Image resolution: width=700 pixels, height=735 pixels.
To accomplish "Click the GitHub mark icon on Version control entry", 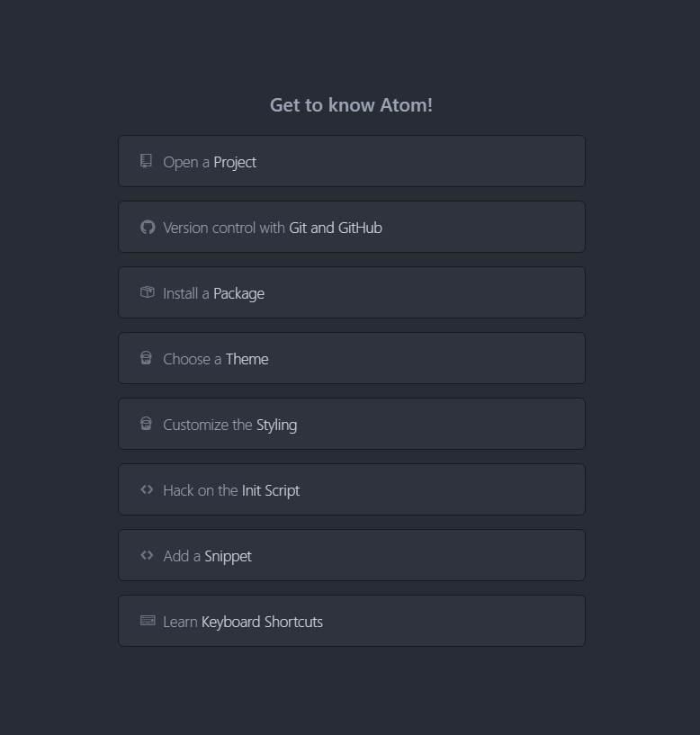I will [147, 227].
